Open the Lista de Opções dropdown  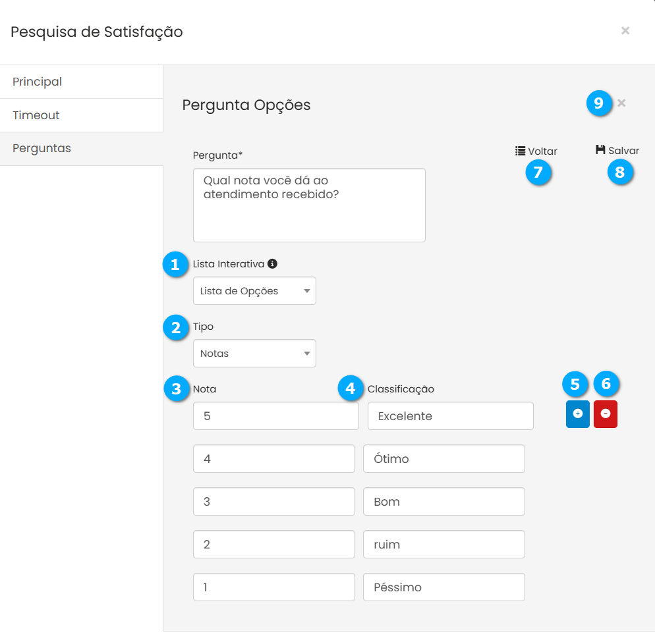click(x=254, y=291)
